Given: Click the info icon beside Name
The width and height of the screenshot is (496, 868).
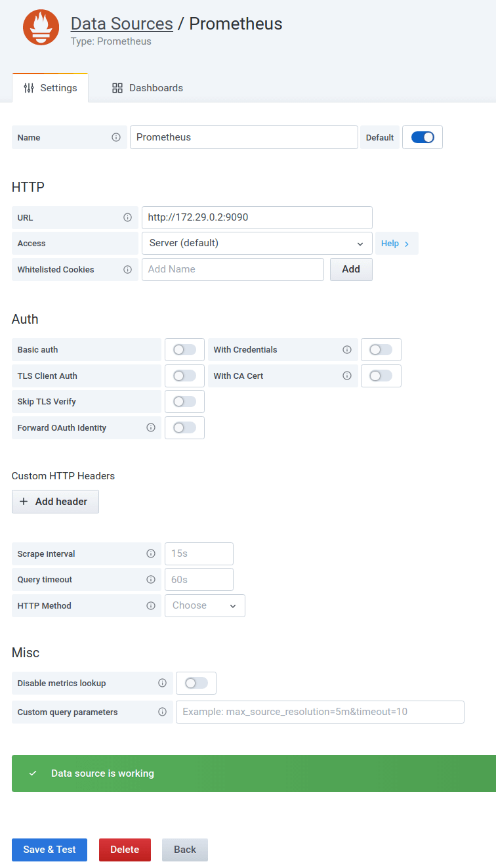Looking at the screenshot, I should (116, 137).
